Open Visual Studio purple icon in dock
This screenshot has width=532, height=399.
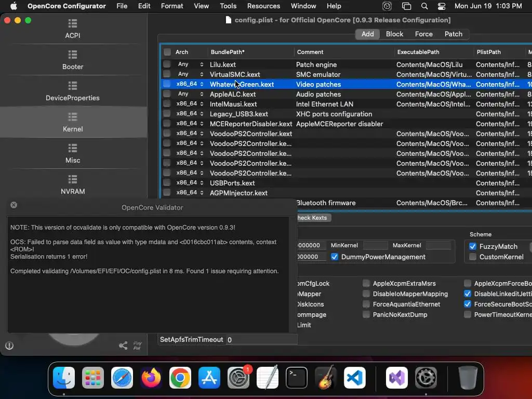[396, 378]
